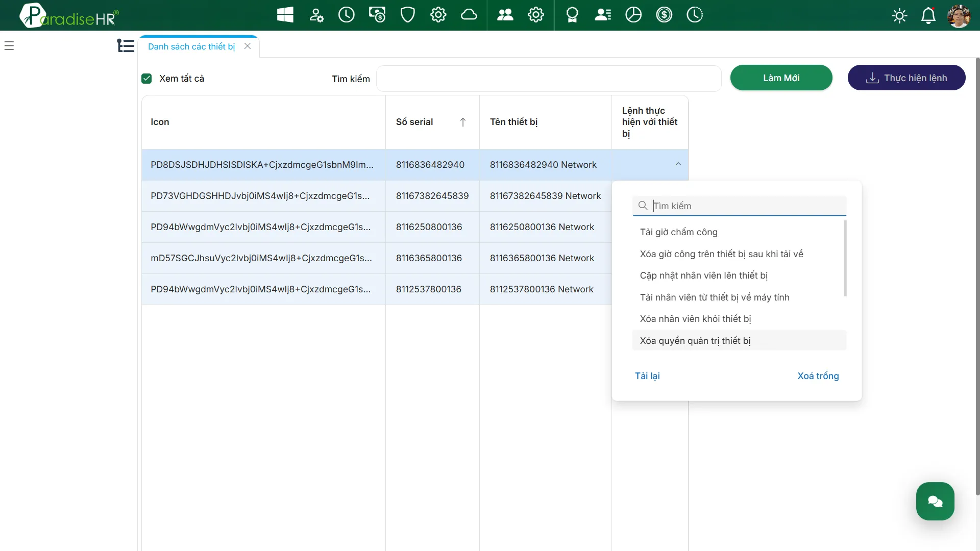
Task: Open the cloud icon in top bar
Action: coord(469,15)
